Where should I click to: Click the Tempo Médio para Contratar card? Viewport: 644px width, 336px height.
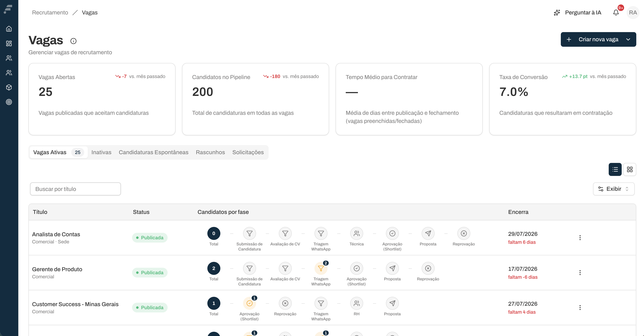pyautogui.click(x=409, y=99)
